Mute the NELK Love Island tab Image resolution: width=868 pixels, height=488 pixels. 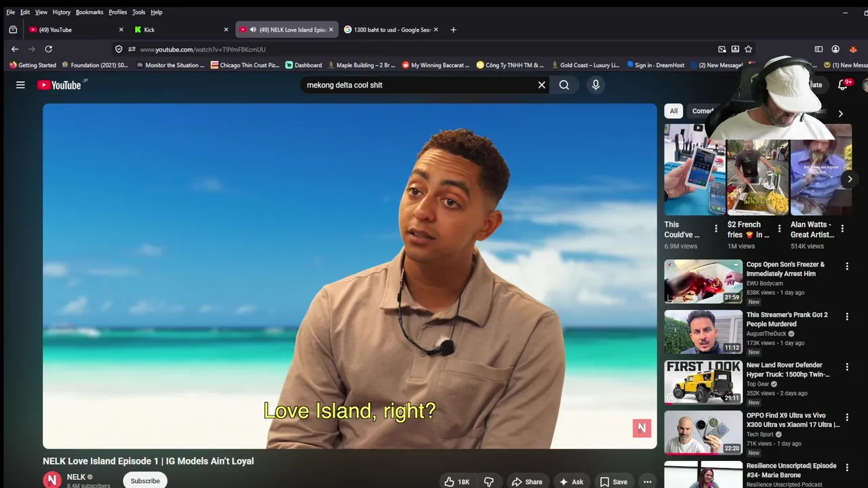click(x=253, y=29)
